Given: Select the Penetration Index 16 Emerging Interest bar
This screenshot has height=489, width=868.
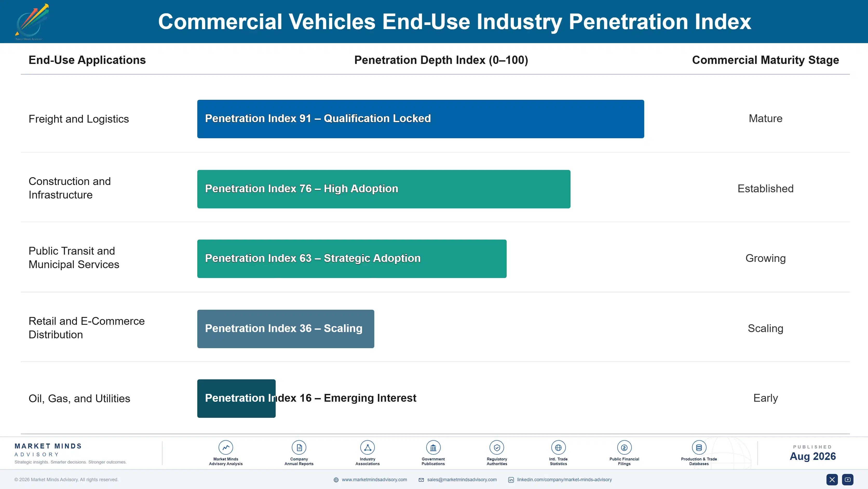Looking at the screenshot, I should [236, 399].
